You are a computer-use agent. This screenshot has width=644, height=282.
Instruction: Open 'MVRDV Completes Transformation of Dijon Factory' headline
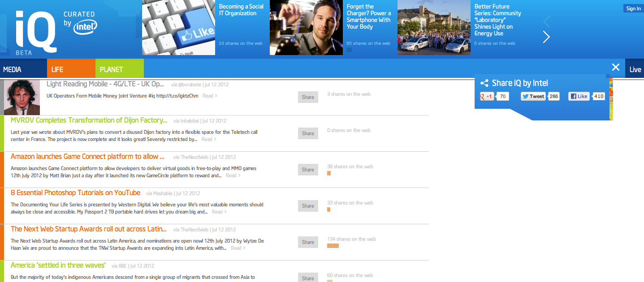coord(89,120)
